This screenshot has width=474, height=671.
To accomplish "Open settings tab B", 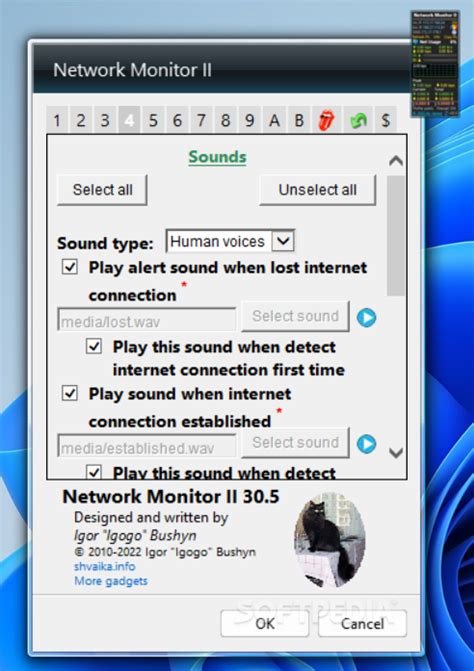I will click(x=299, y=120).
